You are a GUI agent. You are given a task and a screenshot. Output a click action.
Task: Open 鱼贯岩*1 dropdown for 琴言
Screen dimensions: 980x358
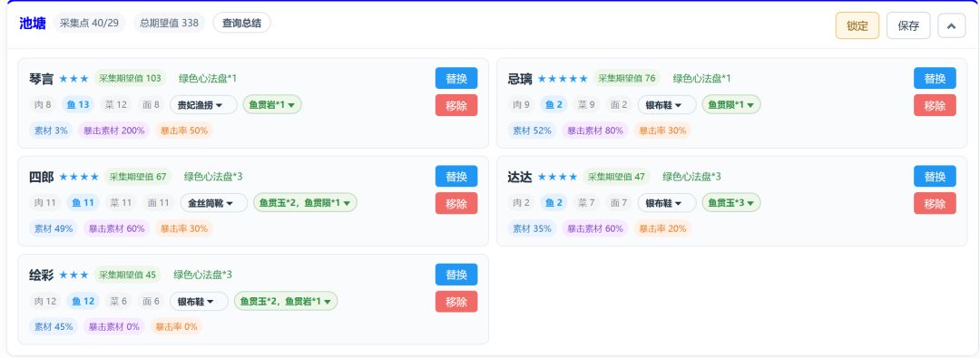click(272, 105)
